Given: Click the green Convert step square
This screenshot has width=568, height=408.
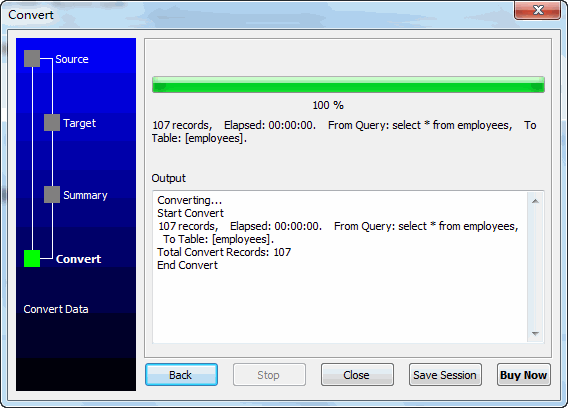Looking at the screenshot, I should (32, 259).
